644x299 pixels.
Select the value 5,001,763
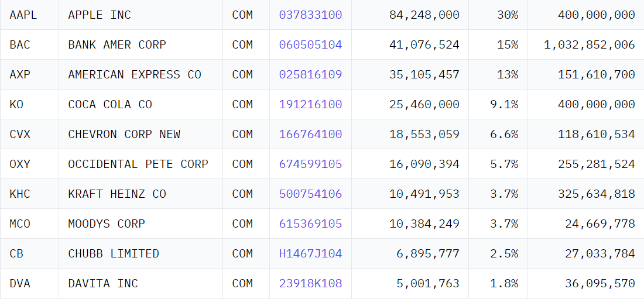tap(428, 283)
